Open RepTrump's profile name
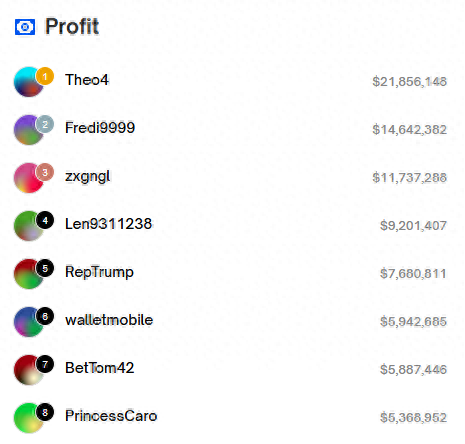465x444 pixels. coord(99,272)
